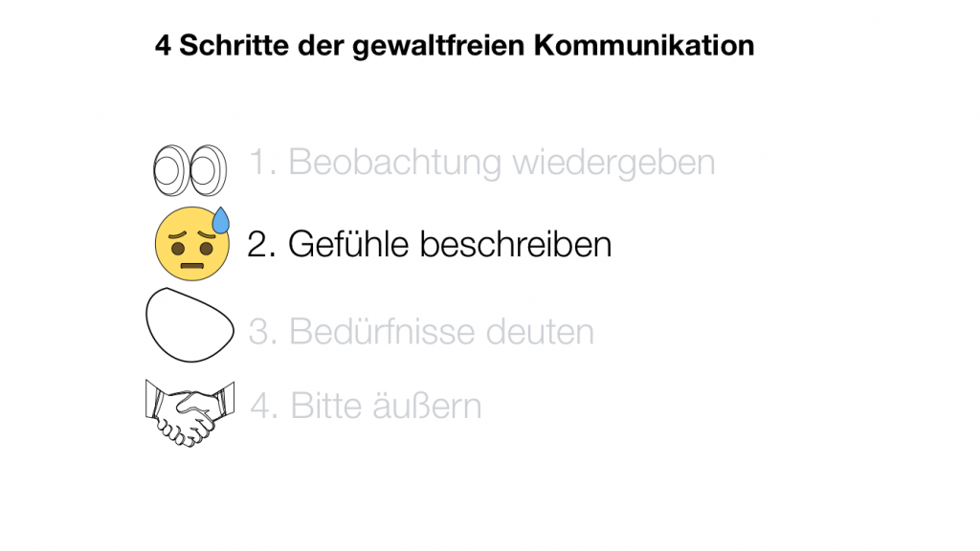
Task: Click the word "Beobachtung" in step one
Action: pyautogui.click(x=394, y=163)
